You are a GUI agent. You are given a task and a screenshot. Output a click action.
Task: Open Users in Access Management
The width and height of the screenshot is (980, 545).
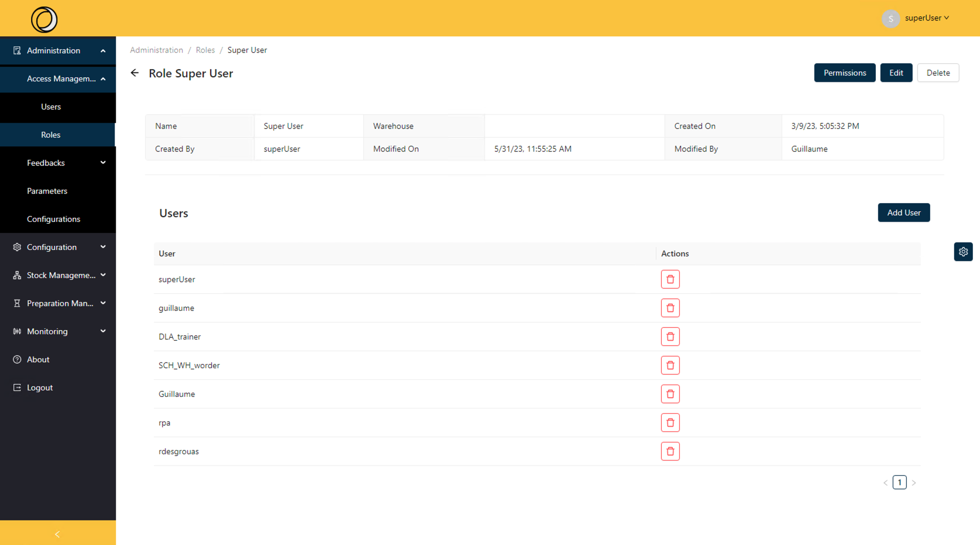pyautogui.click(x=51, y=107)
